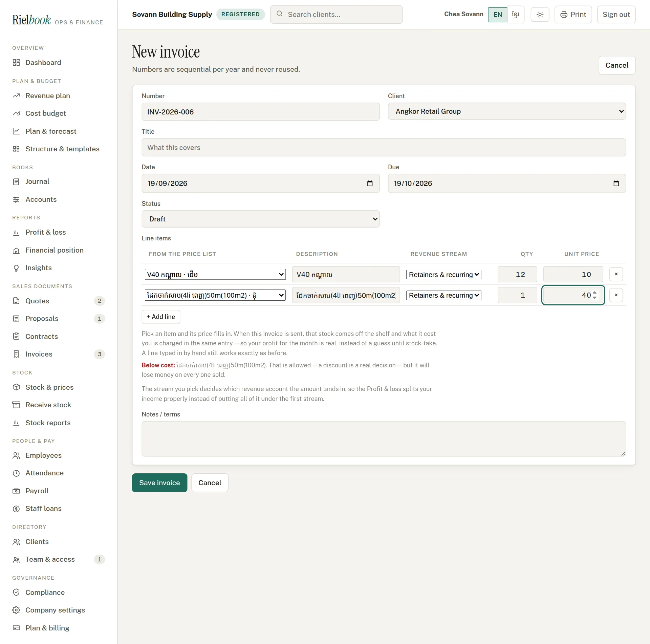The image size is (650, 644).
Task: Increment unit price 40 with stepper arrows
Action: click(x=595, y=293)
